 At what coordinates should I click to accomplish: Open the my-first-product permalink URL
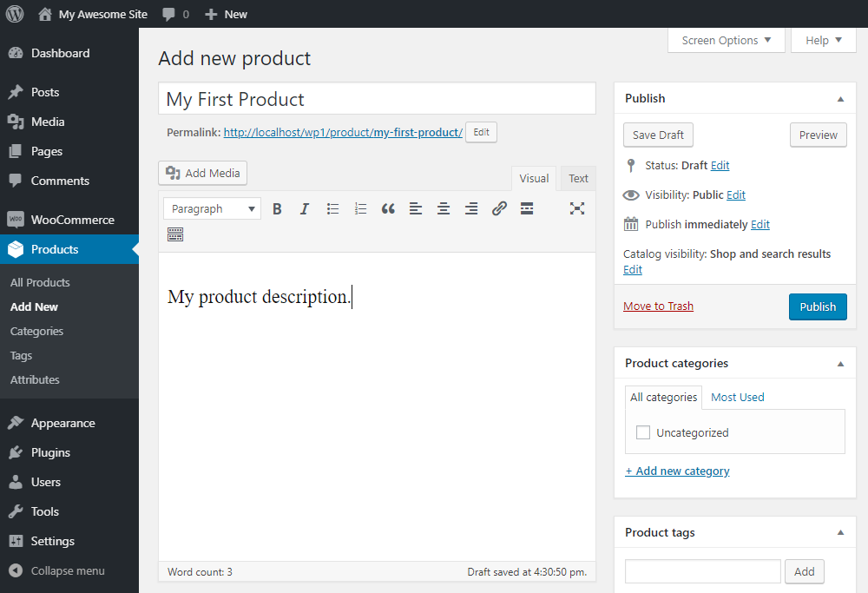point(343,133)
